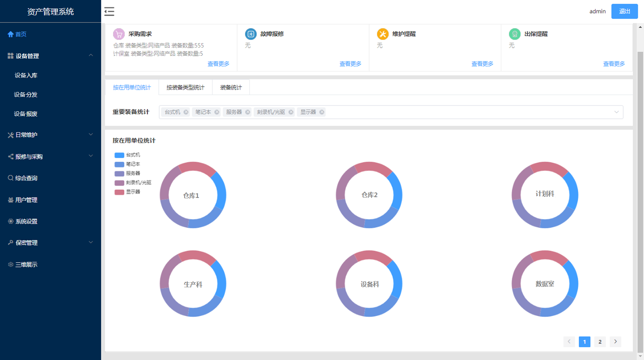This screenshot has height=360, width=644.
Task: Go to next chart page arrow
Action: point(615,342)
